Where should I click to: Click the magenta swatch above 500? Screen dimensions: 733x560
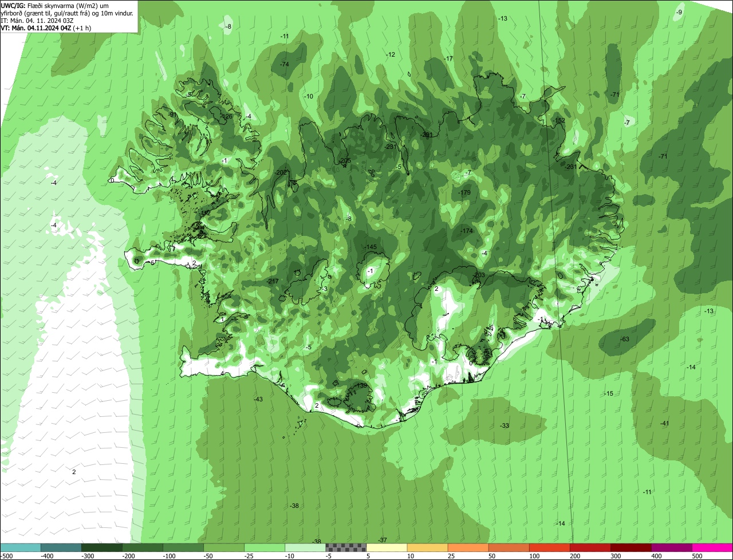pos(712,547)
